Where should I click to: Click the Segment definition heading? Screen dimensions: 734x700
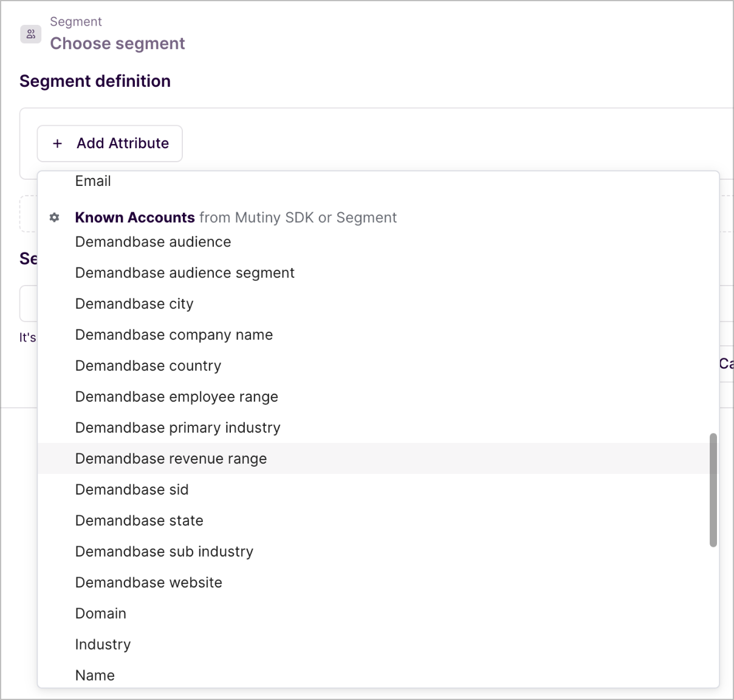[x=95, y=81]
